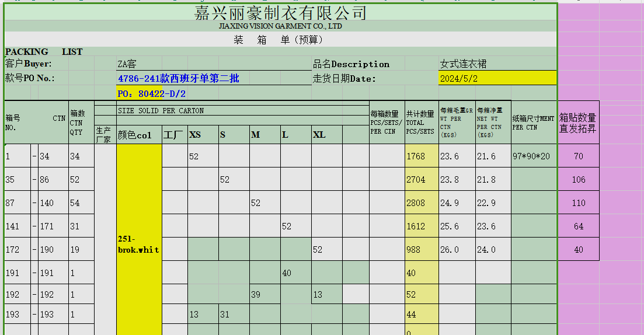Click the PACKING LIST label cell
Screen dimensions: 644x335
(x=44, y=52)
